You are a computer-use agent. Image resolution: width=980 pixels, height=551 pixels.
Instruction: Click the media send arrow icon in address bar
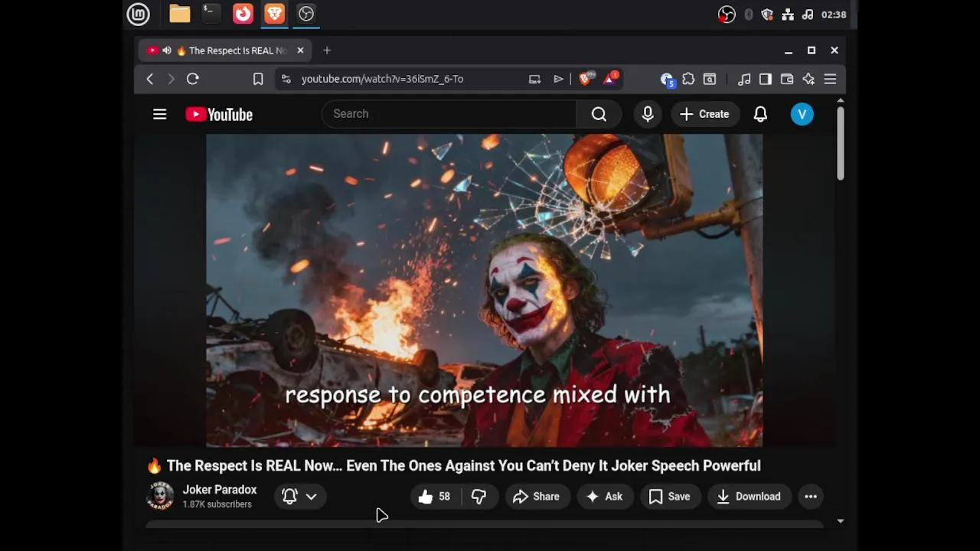(x=559, y=79)
